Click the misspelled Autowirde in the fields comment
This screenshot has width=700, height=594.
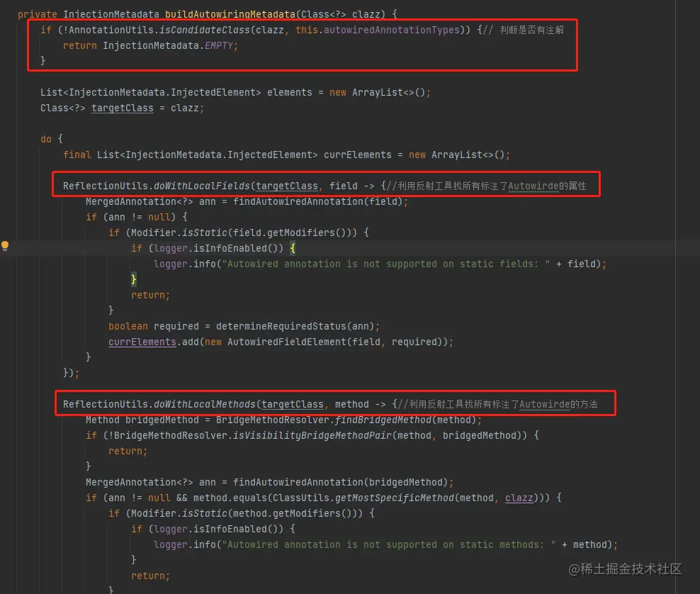(x=533, y=186)
